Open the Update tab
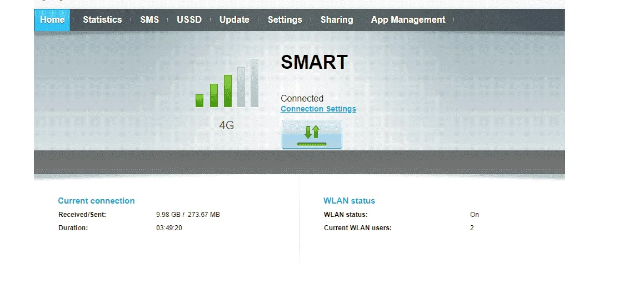 [x=234, y=19]
